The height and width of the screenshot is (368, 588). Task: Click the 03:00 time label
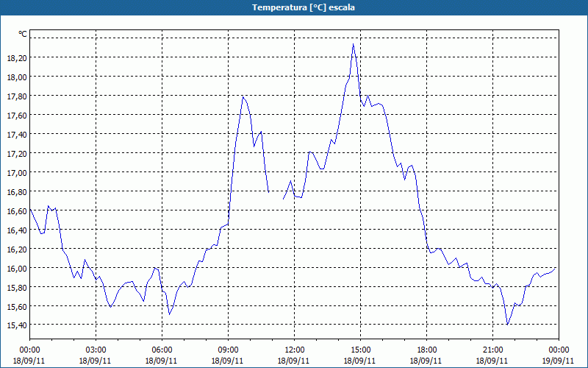tap(96, 350)
